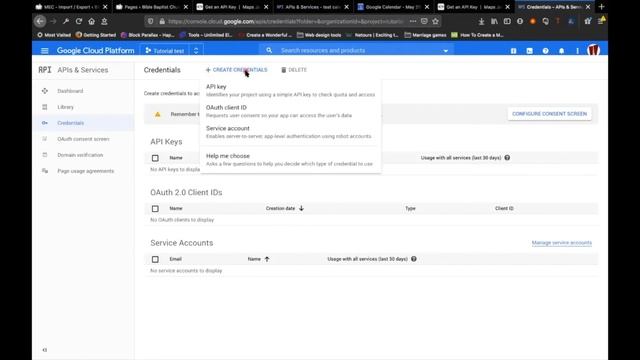Image resolution: width=640 pixels, height=360 pixels.
Task: Open the user account avatar
Action: (593, 50)
